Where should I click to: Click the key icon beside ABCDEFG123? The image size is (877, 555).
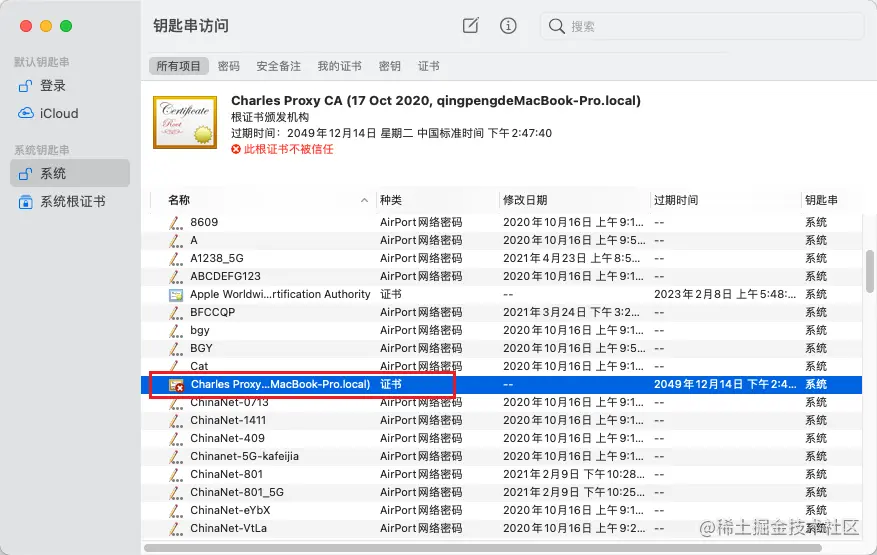(x=176, y=276)
